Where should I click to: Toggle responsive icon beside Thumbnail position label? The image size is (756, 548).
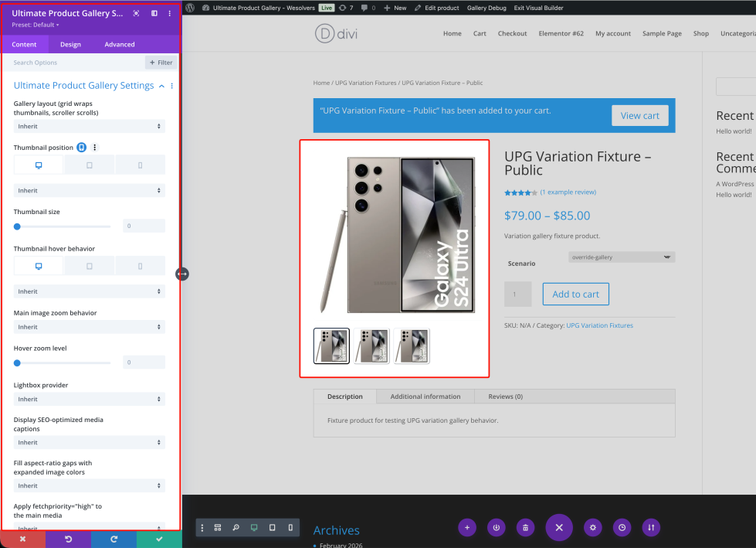(81, 148)
